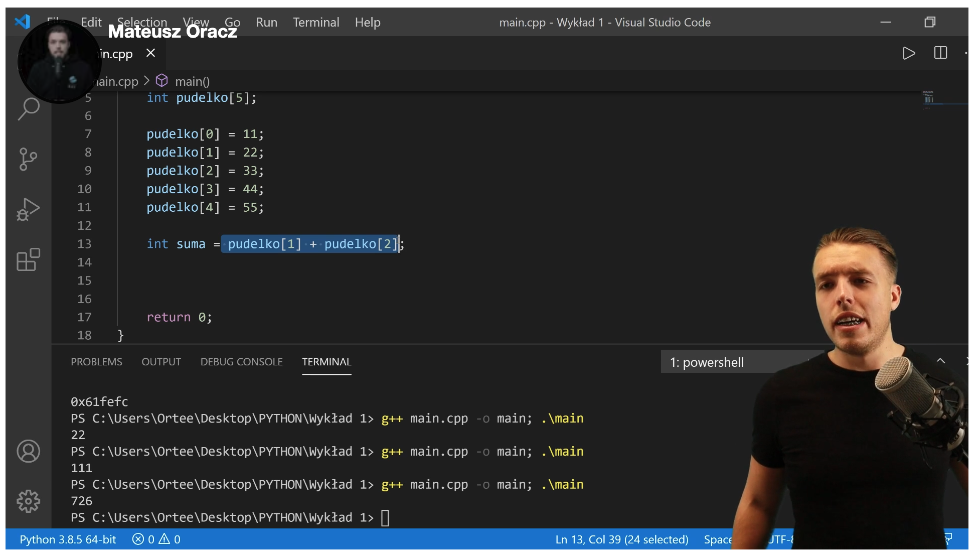980x556 pixels.
Task: Click the 'pudelko[0] = 11;' line
Action: [205, 134]
